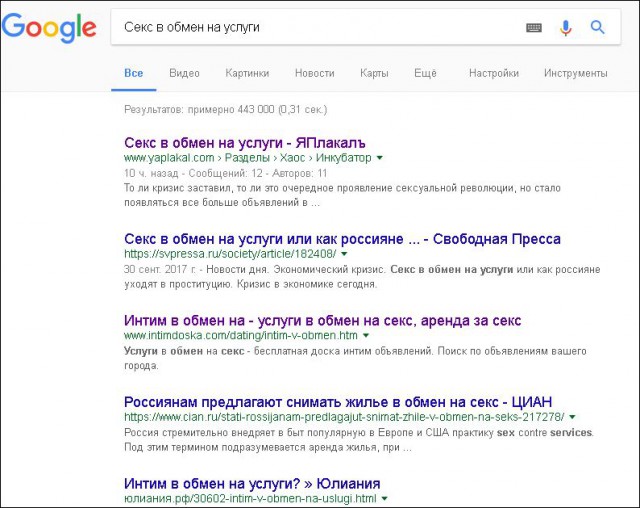Expand arrow next to yaplakal.com URL
The height and width of the screenshot is (508, 640).
pyautogui.click(x=380, y=158)
